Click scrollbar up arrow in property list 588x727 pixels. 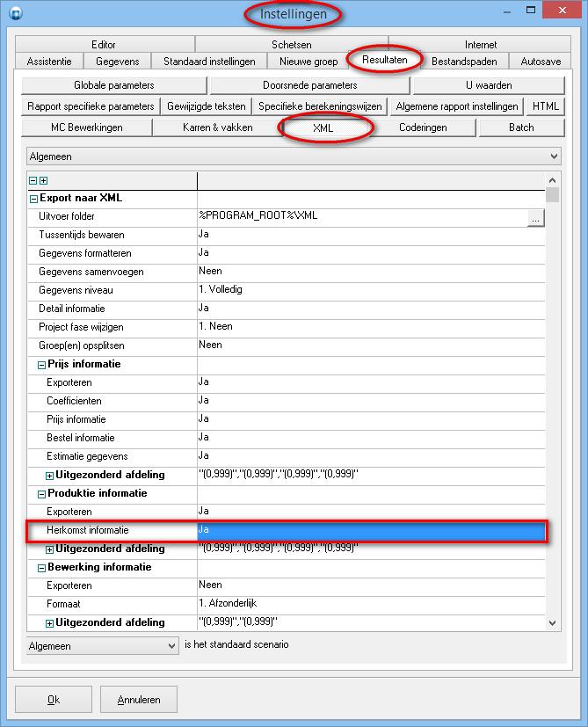pos(552,180)
